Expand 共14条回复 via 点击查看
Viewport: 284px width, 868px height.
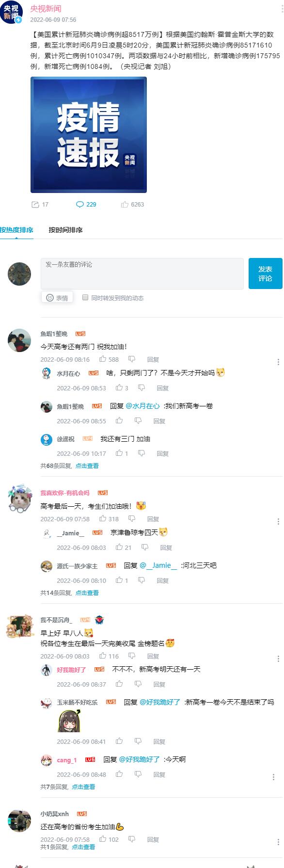pos(87,593)
